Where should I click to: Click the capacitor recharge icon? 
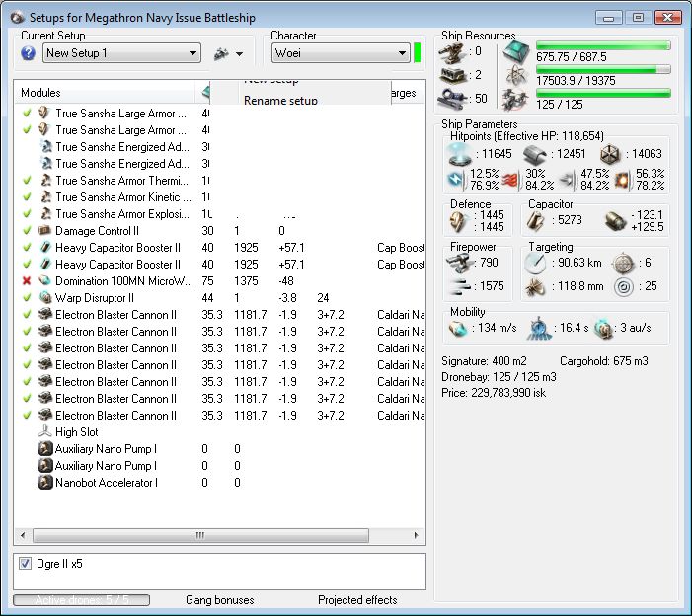coord(615,221)
